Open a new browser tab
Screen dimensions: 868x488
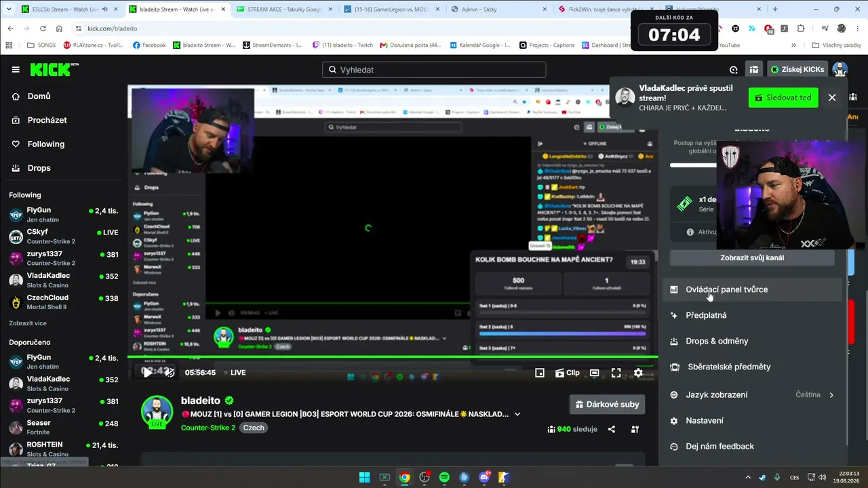[775, 9]
